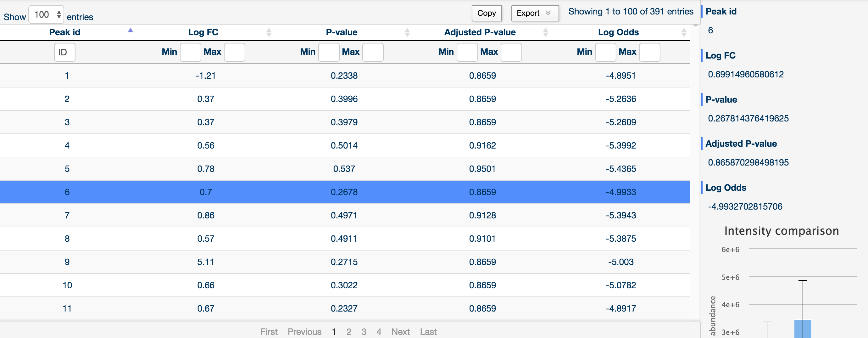Image resolution: width=868 pixels, height=338 pixels.
Task: Click Log FC value -1.21
Action: (206, 76)
